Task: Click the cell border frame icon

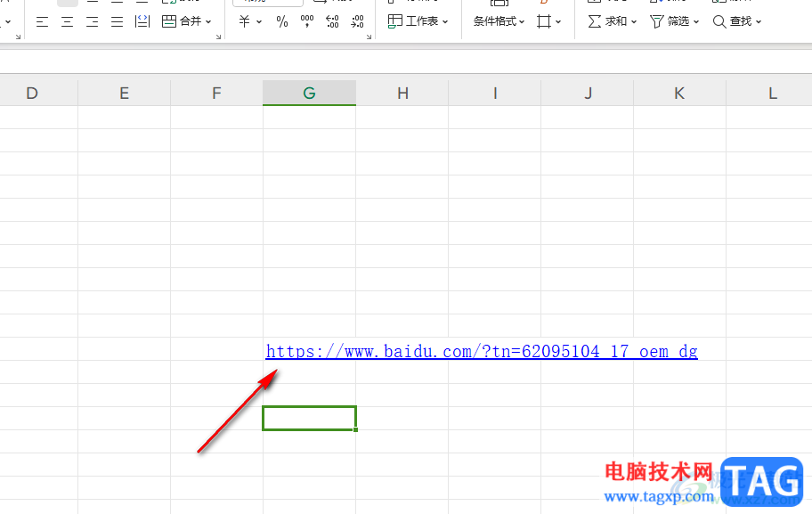Action: [544, 21]
